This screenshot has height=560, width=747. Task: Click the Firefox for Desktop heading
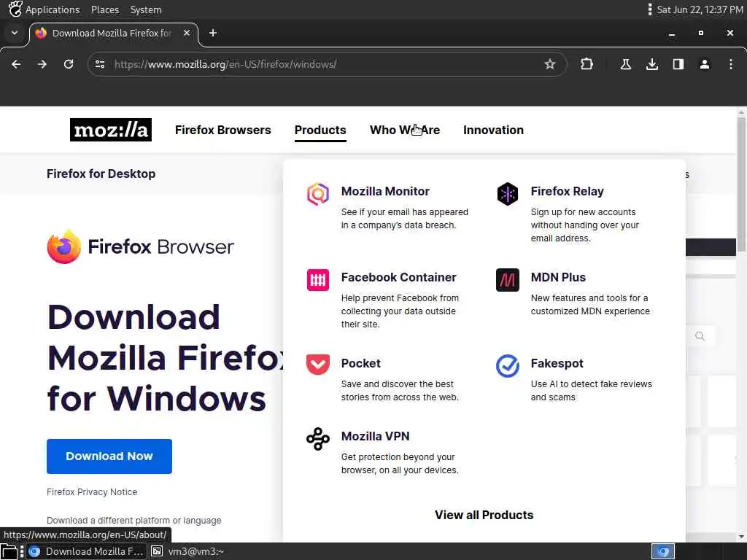pos(101,174)
